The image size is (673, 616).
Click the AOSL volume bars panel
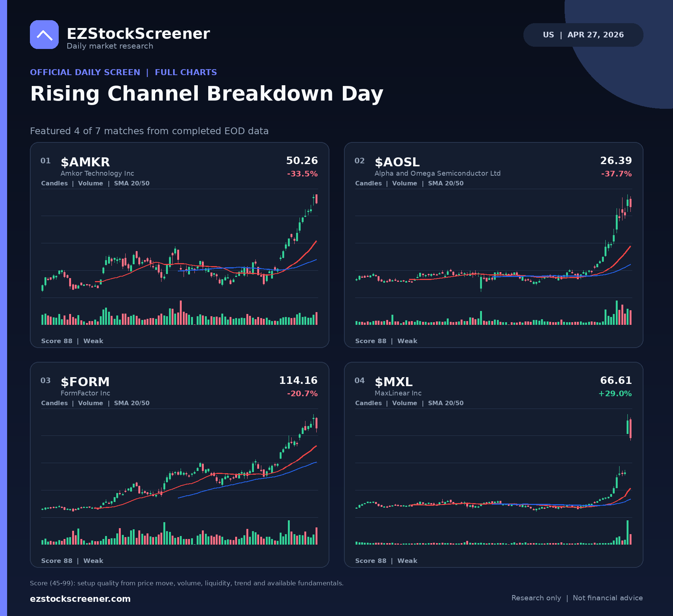[x=494, y=312]
